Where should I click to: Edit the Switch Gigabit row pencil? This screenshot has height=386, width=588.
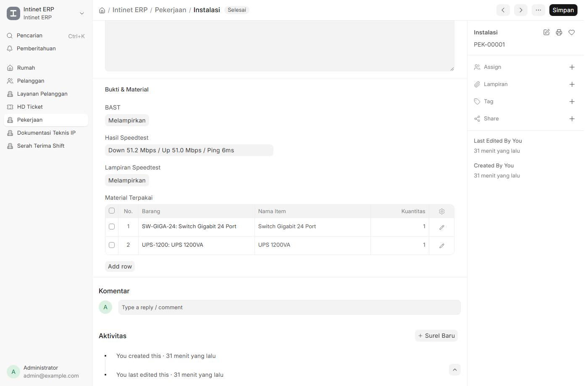442,227
